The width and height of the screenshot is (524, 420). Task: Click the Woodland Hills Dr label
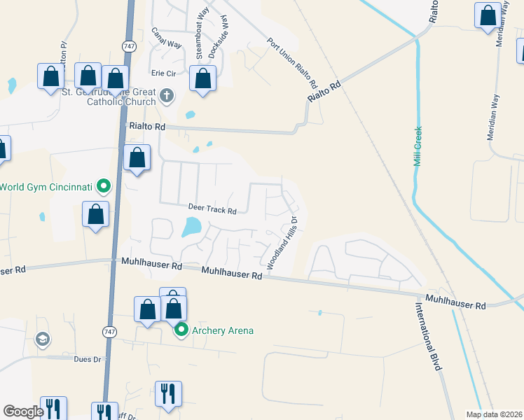(x=282, y=243)
